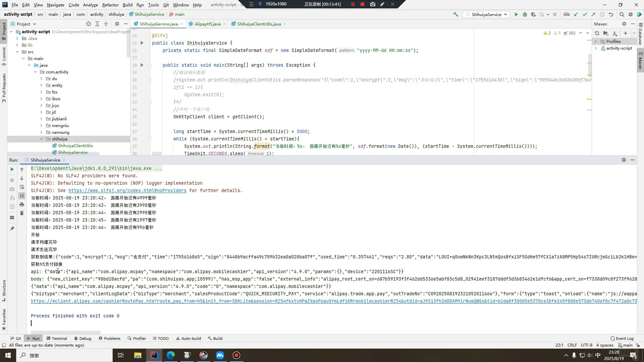Viewport: 644px width, 362px height.
Task: Click the Clear All trash icon in Run panel
Action: (x=22, y=213)
